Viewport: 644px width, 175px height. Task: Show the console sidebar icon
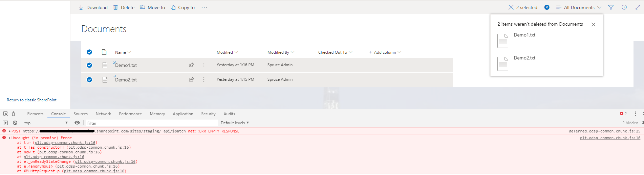[x=5, y=123]
